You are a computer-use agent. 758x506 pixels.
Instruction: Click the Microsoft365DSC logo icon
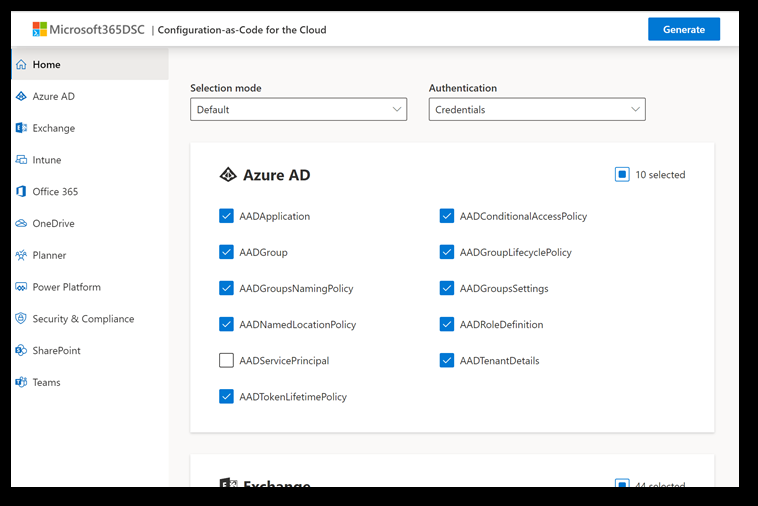(40, 29)
